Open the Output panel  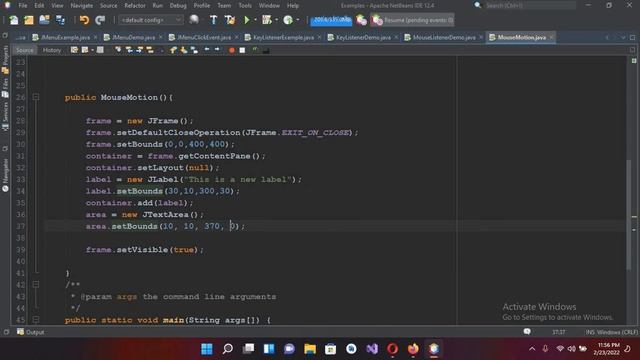(31, 332)
